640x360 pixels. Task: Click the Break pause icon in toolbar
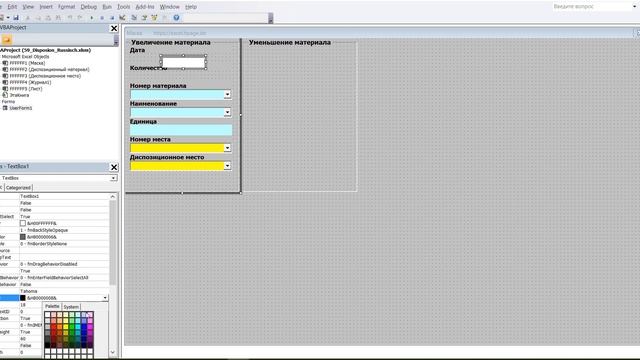click(102, 18)
